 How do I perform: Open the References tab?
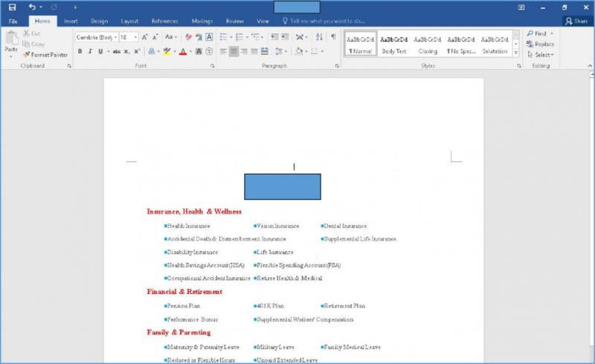(164, 22)
